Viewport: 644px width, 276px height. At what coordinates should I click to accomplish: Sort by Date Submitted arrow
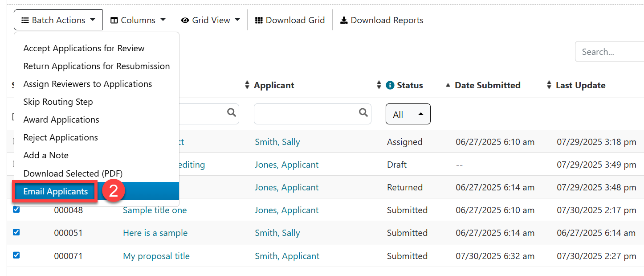tap(448, 85)
